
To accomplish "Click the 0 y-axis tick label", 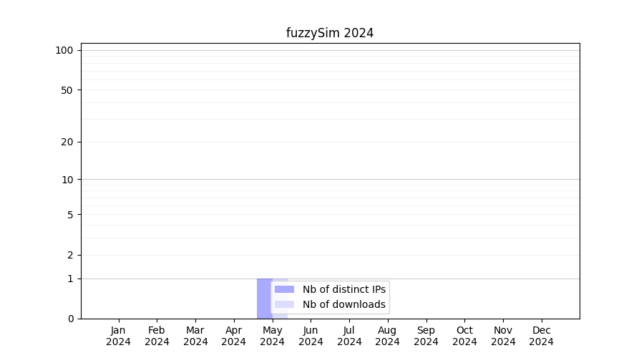I will coord(69,319).
